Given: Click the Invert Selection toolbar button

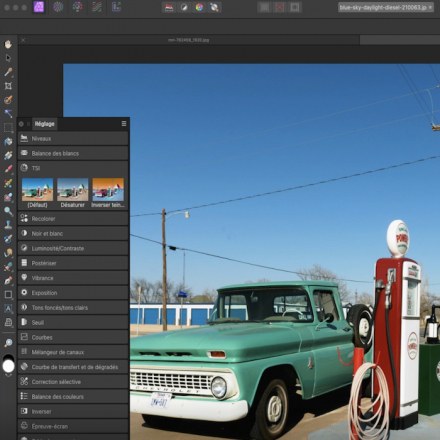Looking at the screenshot, I should pos(295,7).
